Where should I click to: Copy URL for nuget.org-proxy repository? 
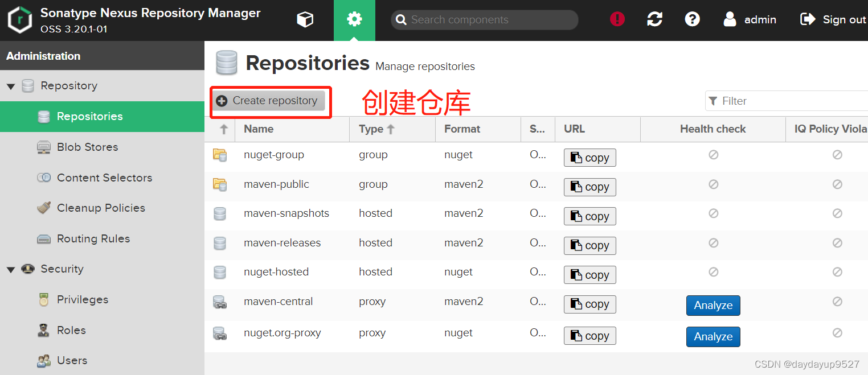(x=590, y=336)
